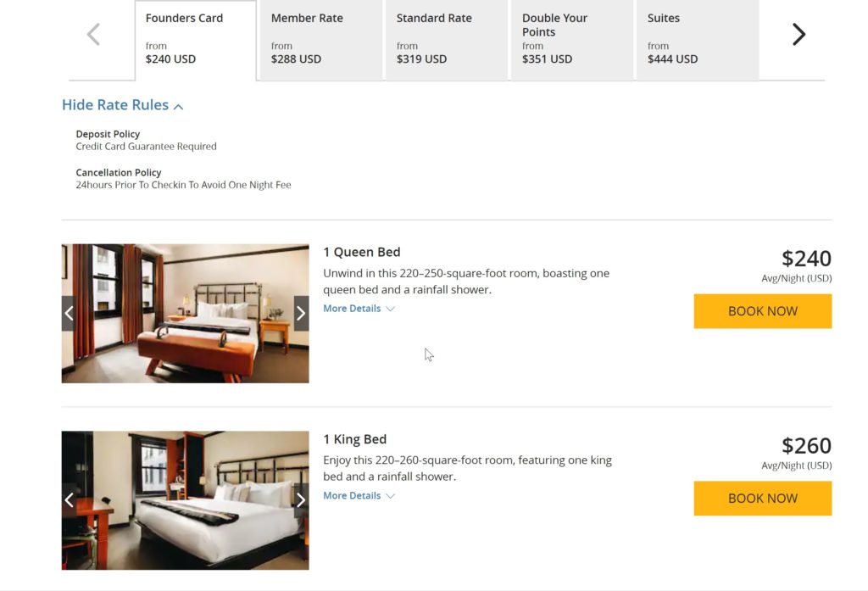This screenshot has width=868, height=591.
Task: Expand More Details for 1 Queen Bed
Action: tap(359, 309)
